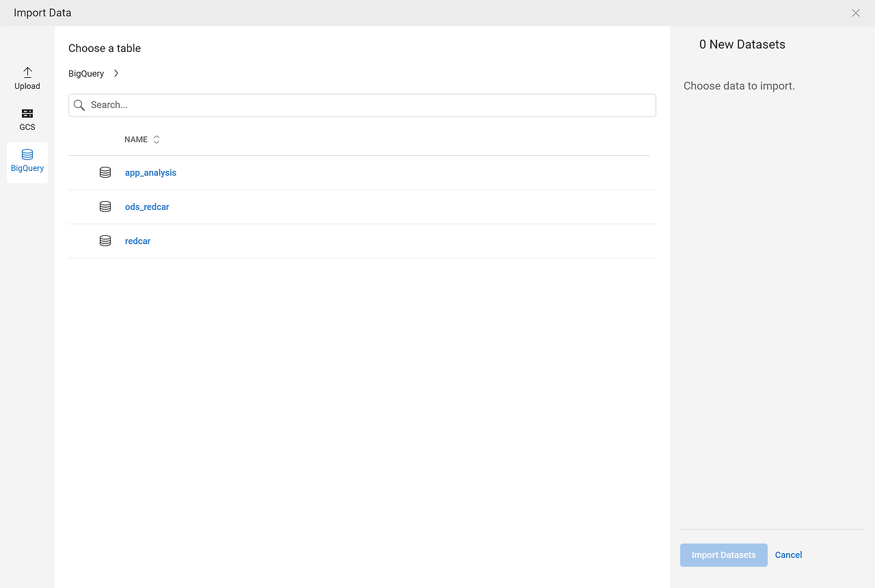Click the Search input field
Screen dimensions: 875x588
point(273,105)
